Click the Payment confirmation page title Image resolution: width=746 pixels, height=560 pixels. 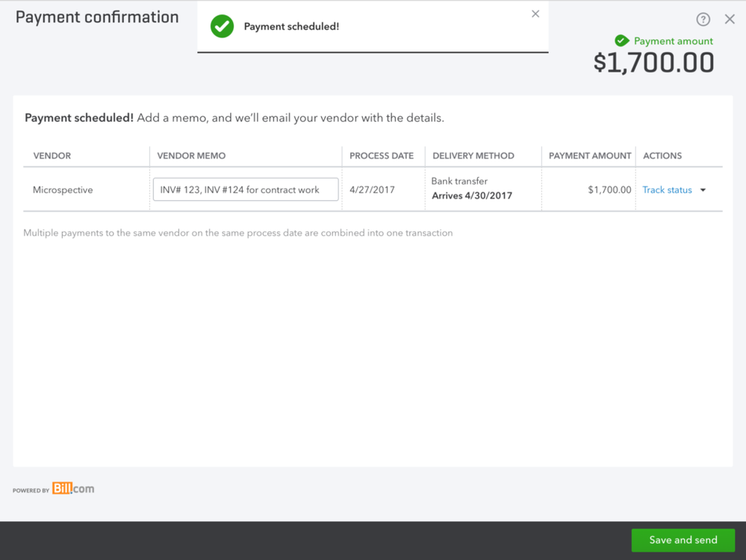(96, 16)
